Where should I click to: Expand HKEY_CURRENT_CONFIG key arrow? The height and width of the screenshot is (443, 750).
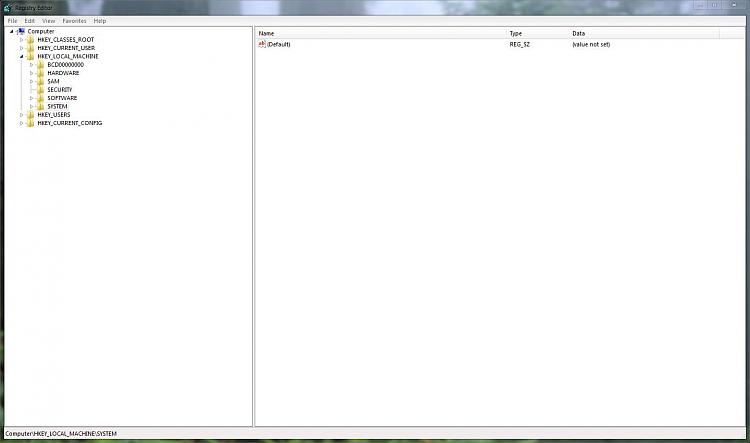pyautogui.click(x=22, y=123)
